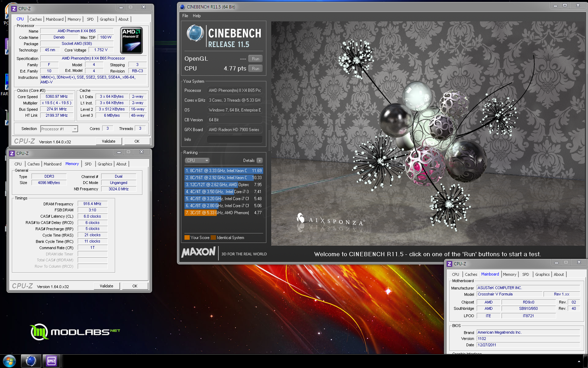Click the MAXON logo
588x368 pixels.
tap(198, 252)
